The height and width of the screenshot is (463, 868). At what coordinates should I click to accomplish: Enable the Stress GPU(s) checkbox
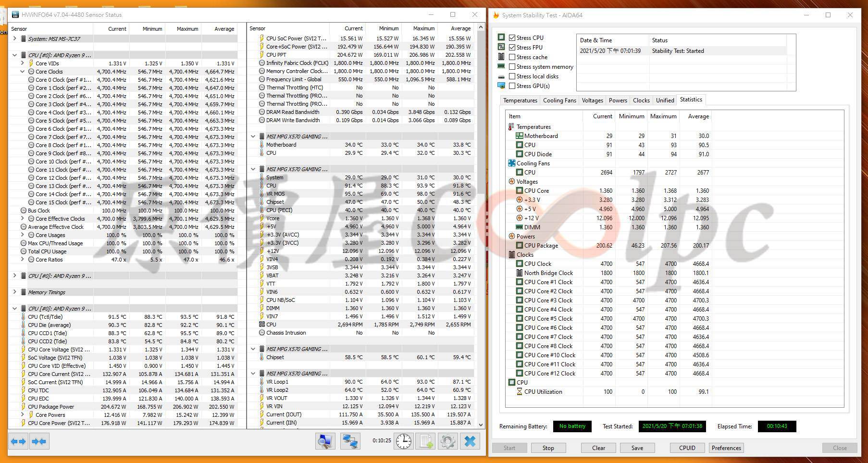pos(512,86)
